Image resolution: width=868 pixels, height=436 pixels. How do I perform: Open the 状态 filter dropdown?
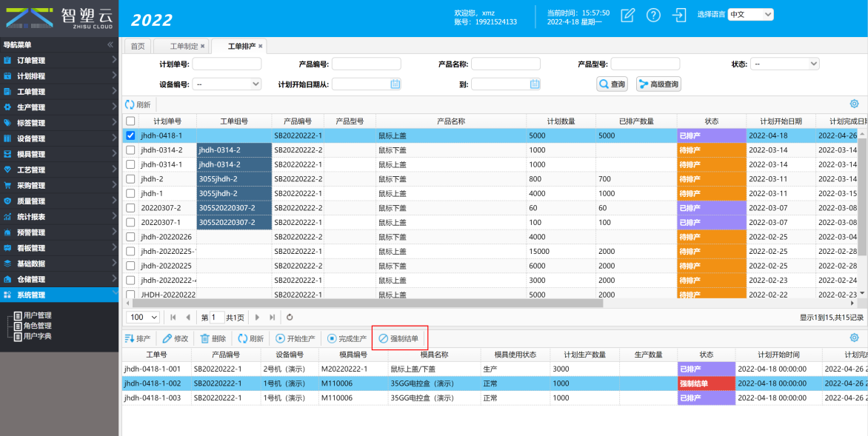(785, 64)
